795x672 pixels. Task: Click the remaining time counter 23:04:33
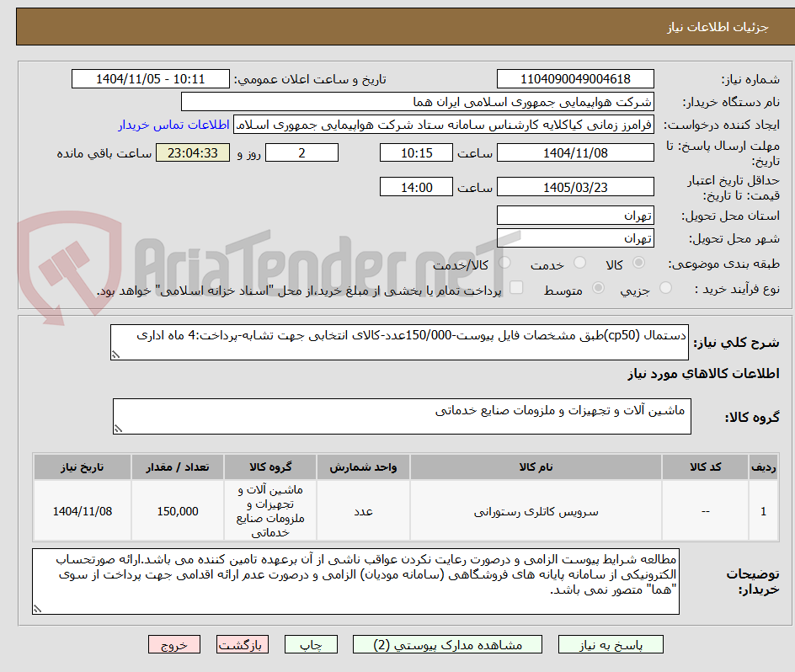click(x=192, y=152)
